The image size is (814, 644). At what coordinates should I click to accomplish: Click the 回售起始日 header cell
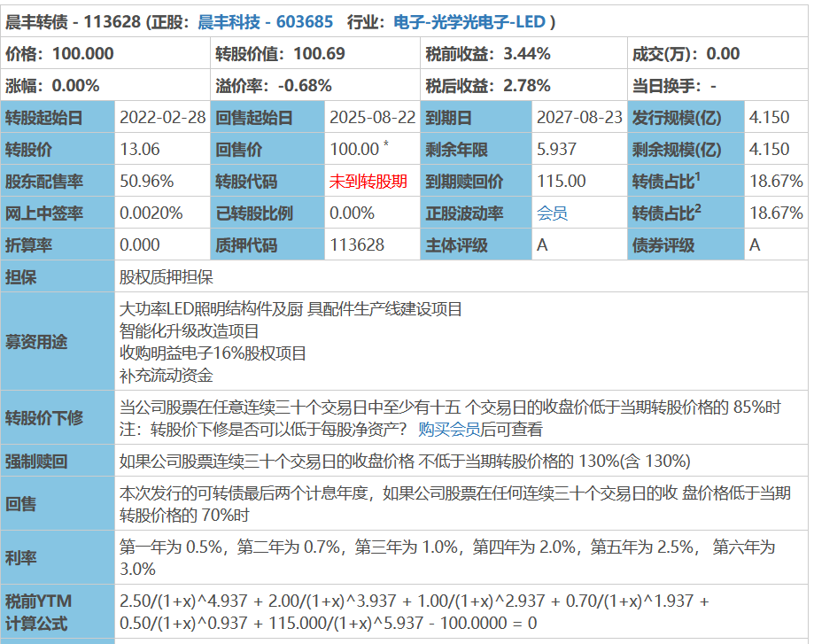click(x=267, y=118)
